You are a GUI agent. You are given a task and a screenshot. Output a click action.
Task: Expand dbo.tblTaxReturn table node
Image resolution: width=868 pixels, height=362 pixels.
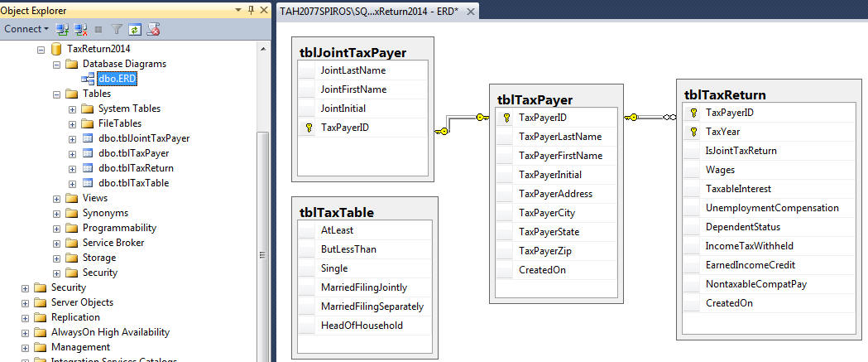72,169
